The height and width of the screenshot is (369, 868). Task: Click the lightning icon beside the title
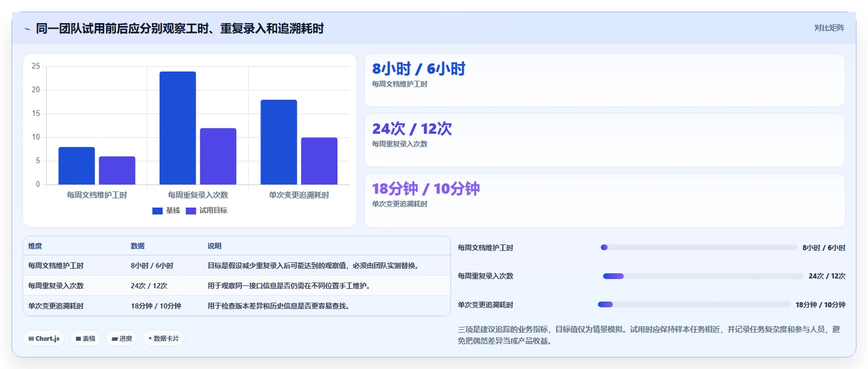(x=27, y=28)
